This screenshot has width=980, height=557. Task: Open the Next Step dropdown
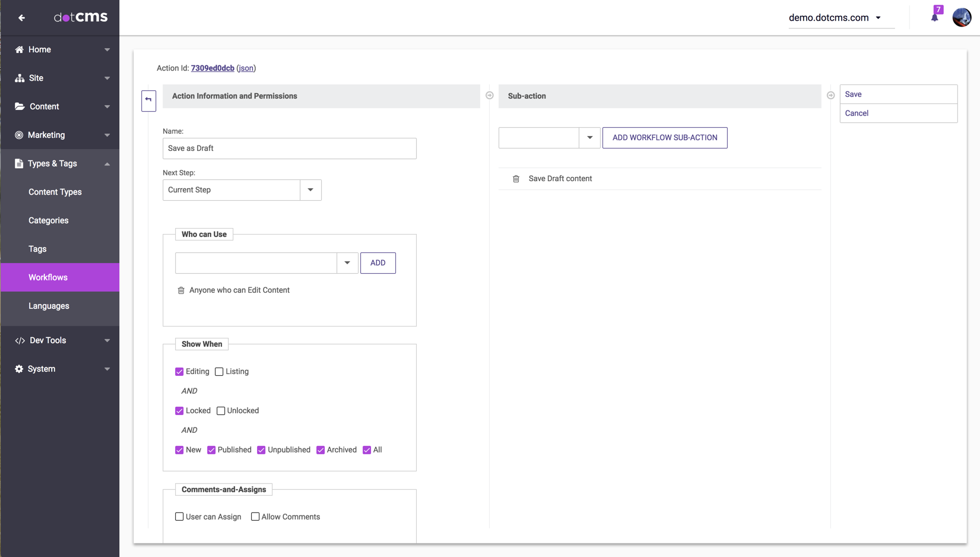click(310, 190)
